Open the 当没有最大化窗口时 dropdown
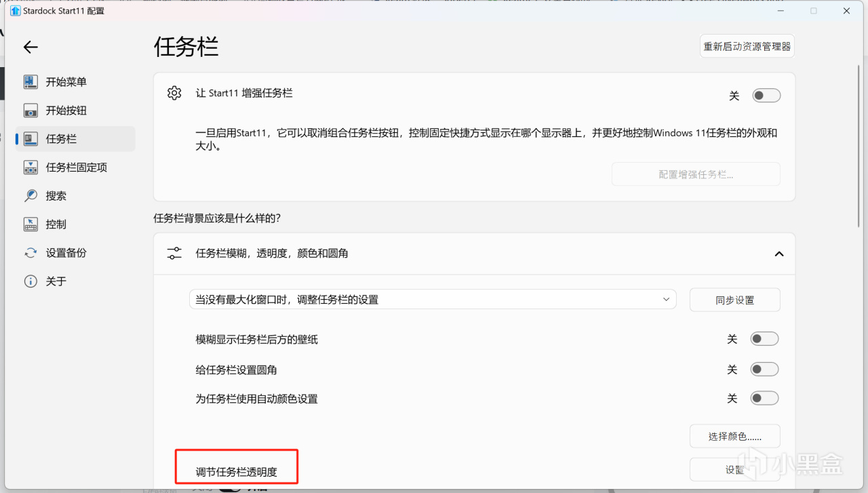This screenshot has width=868, height=493. tap(433, 299)
